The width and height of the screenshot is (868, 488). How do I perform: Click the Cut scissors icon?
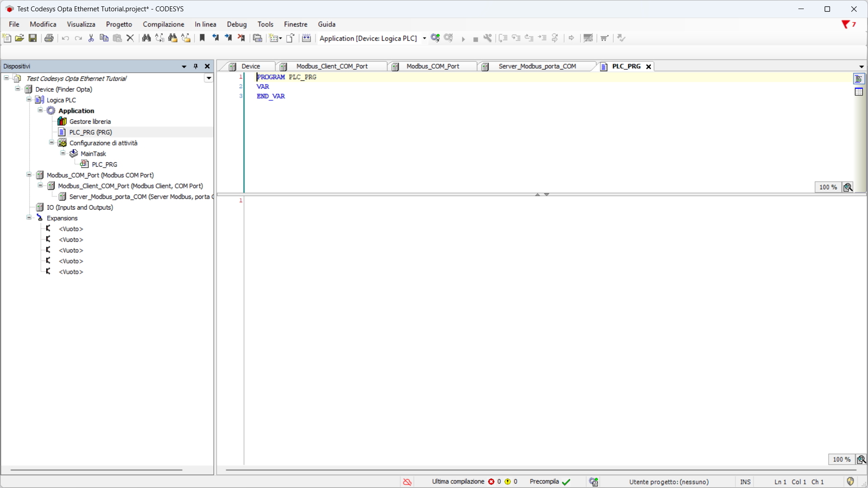pyautogui.click(x=91, y=38)
